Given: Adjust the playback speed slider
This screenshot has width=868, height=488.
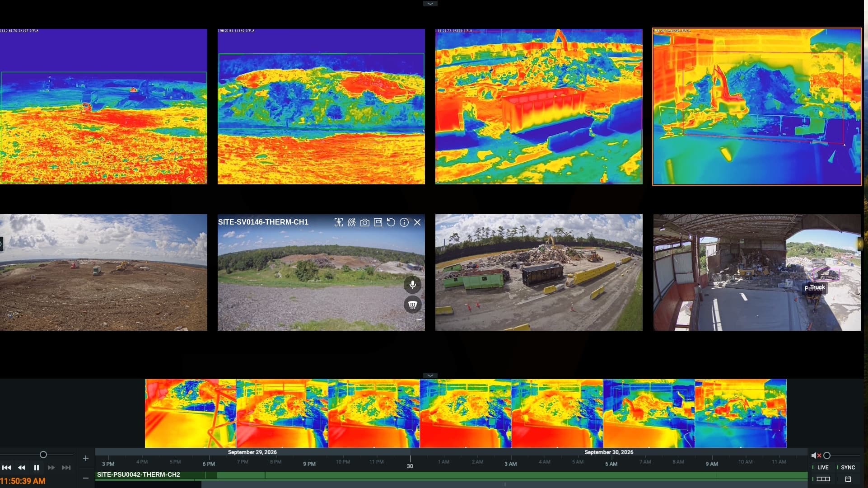Looking at the screenshot, I should pyautogui.click(x=43, y=455).
